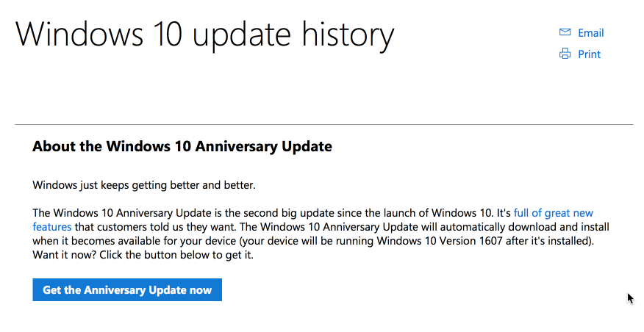Open the Email link
This screenshot has height=332, width=644.
(x=590, y=33)
